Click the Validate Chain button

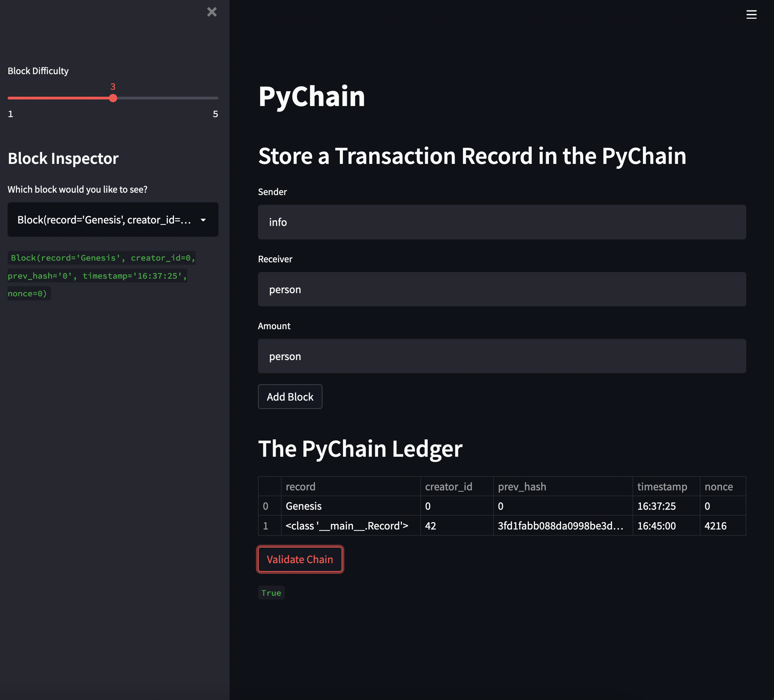point(300,559)
